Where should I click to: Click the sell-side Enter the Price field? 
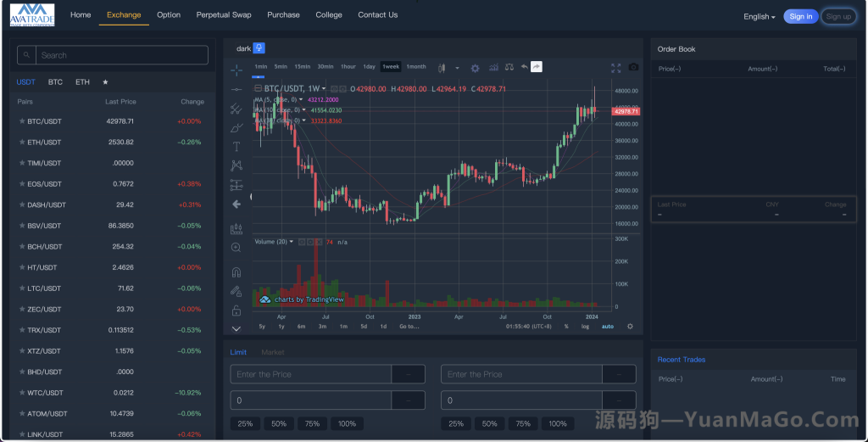pyautogui.click(x=521, y=374)
